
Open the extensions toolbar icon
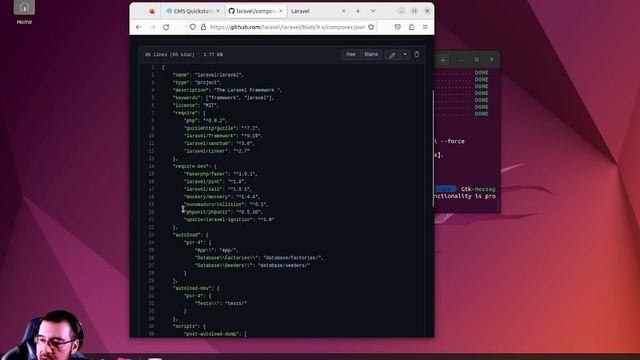411,27
